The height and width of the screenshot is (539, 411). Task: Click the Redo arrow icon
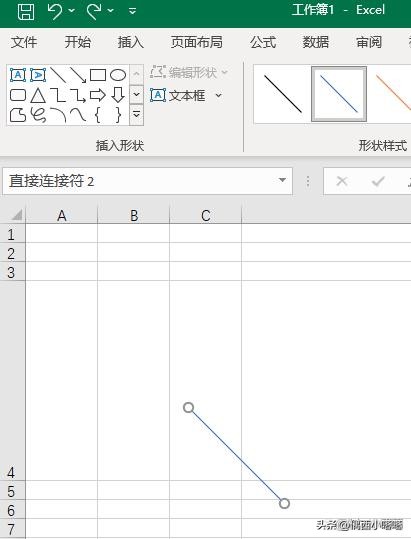tap(94, 12)
